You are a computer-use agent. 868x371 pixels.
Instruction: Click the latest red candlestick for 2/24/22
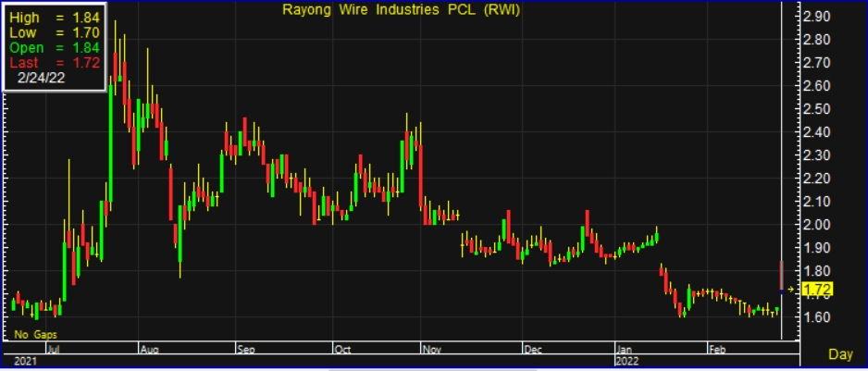781,275
